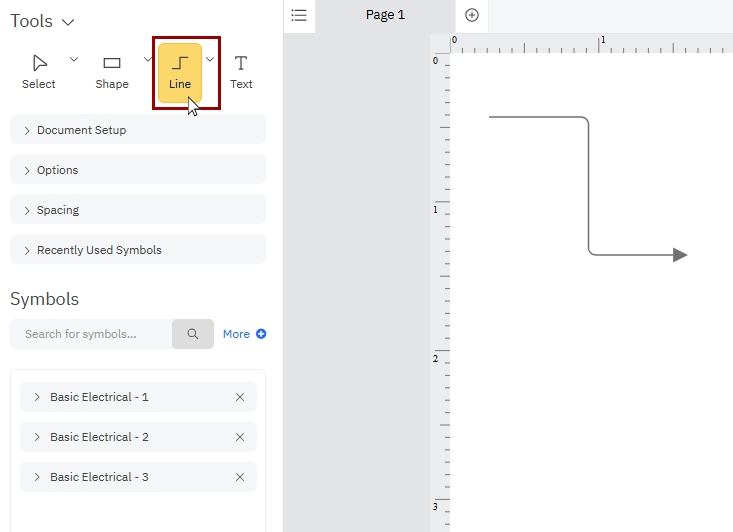
Task: Open the Line tool dropdown arrow
Action: (210, 60)
